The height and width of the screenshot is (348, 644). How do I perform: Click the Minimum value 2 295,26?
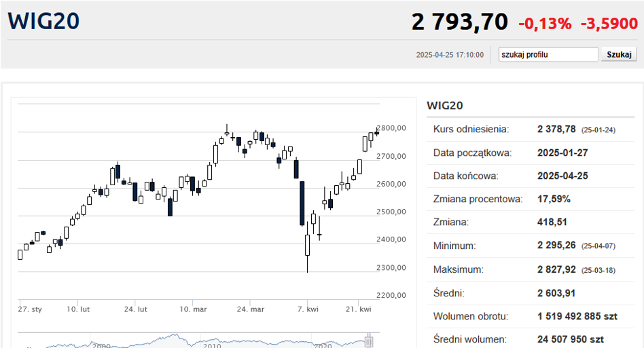coord(556,246)
